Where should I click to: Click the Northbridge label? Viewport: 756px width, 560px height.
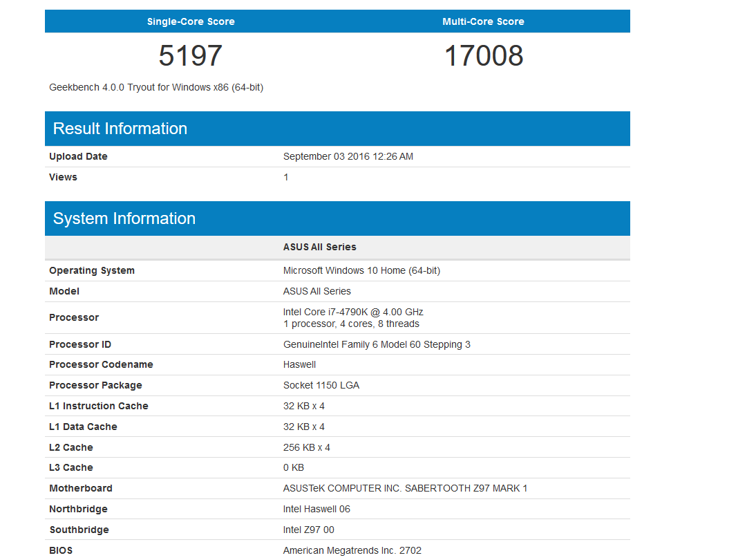coord(78,509)
